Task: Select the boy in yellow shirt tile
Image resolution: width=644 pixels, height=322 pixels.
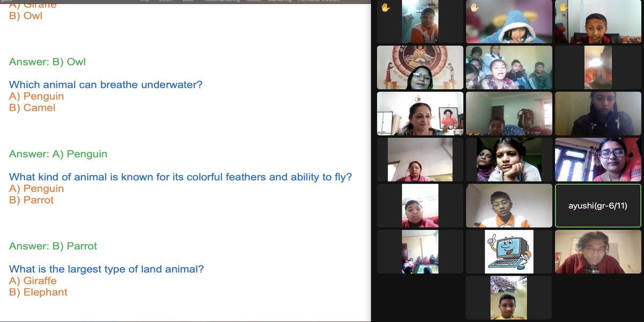Action: (509, 298)
